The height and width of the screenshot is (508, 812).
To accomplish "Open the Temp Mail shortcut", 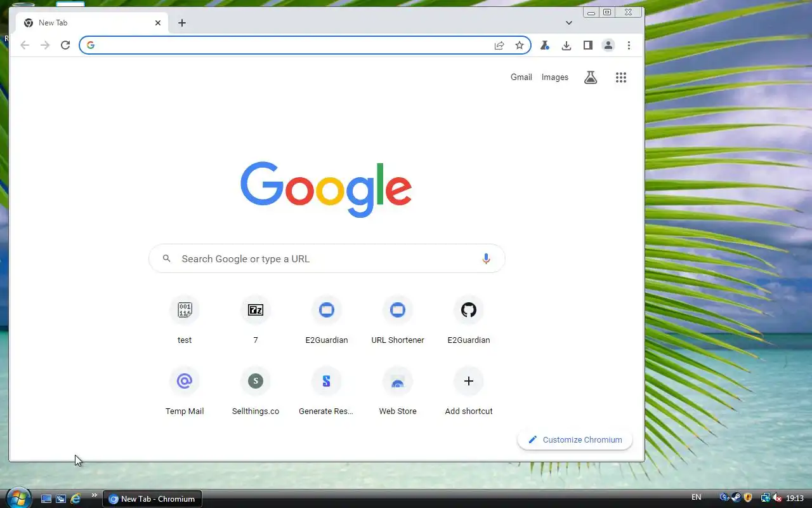I will tap(185, 391).
